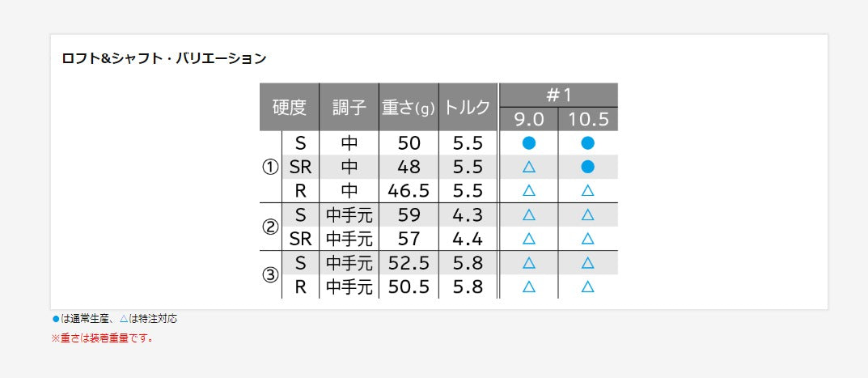Click the circled number ③ group label
The image size is (868, 378).
click(270, 274)
